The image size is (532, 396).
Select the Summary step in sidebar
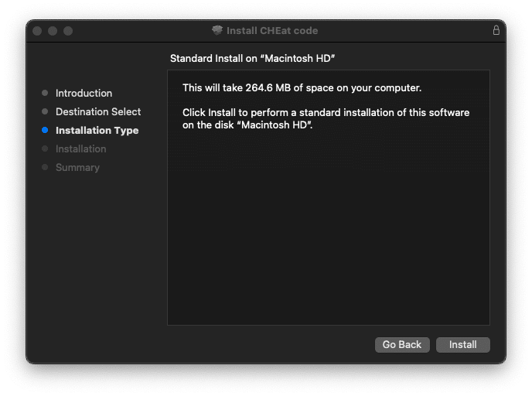point(77,167)
